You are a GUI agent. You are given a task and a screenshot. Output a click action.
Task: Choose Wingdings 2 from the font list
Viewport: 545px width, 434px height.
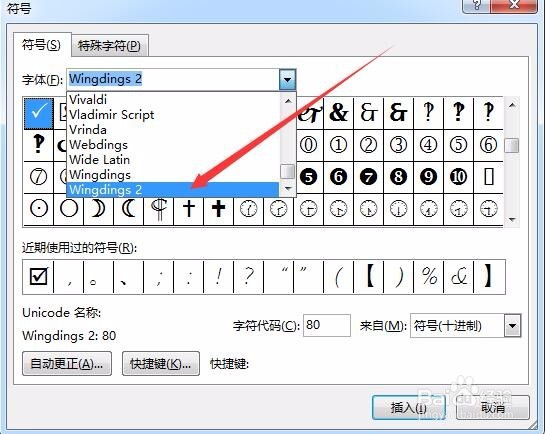pyautogui.click(x=172, y=190)
